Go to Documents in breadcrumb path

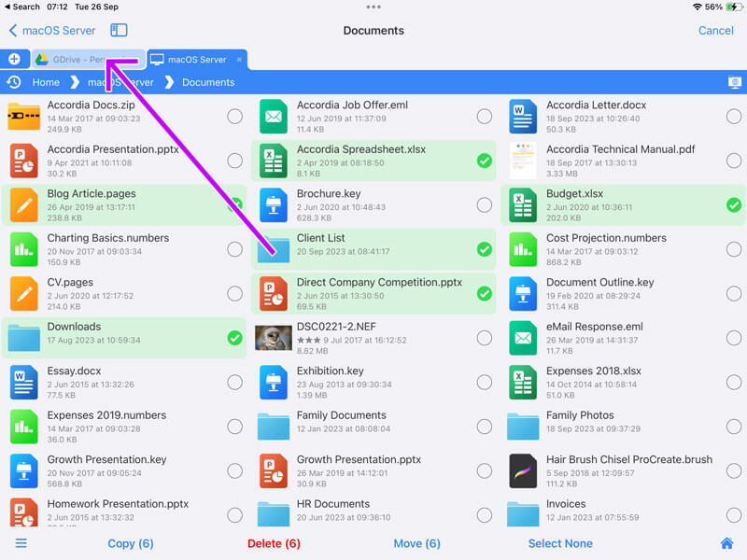[208, 82]
